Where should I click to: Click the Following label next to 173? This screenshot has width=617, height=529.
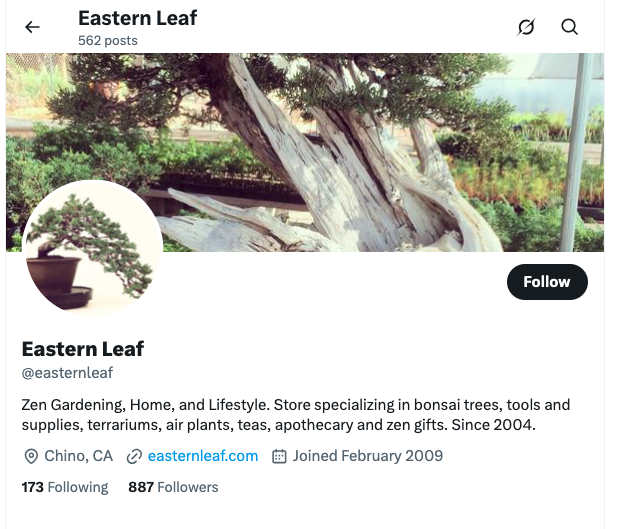(78, 487)
